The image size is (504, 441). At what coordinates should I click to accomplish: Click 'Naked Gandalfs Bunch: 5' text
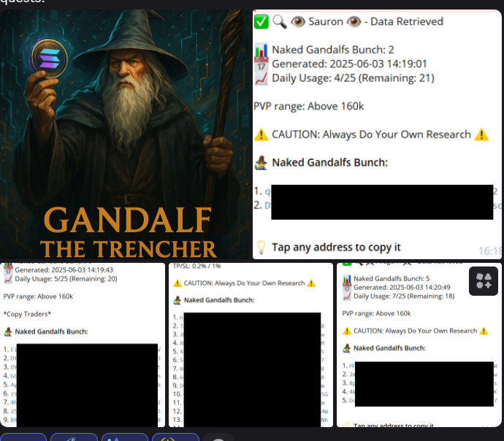(x=392, y=278)
